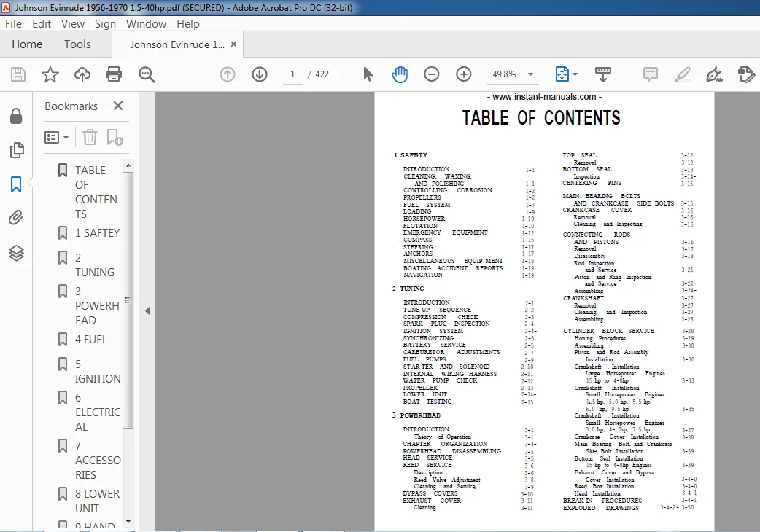Screen dimensions: 760x532
Task: Open the Find text magnifier icon
Action: (x=147, y=74)
